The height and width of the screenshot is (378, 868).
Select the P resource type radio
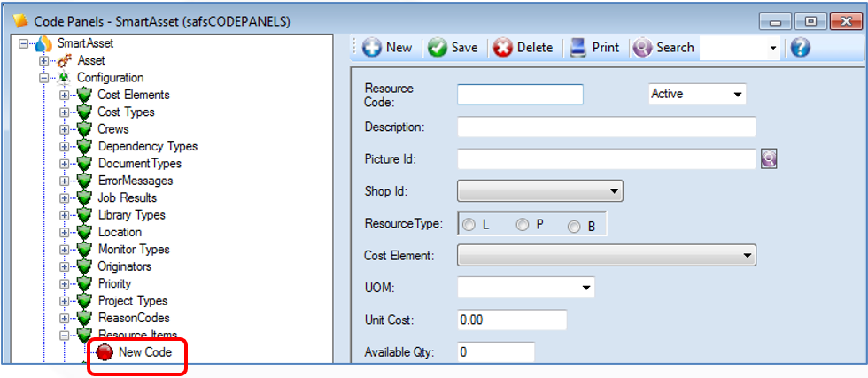click(522, 225)
